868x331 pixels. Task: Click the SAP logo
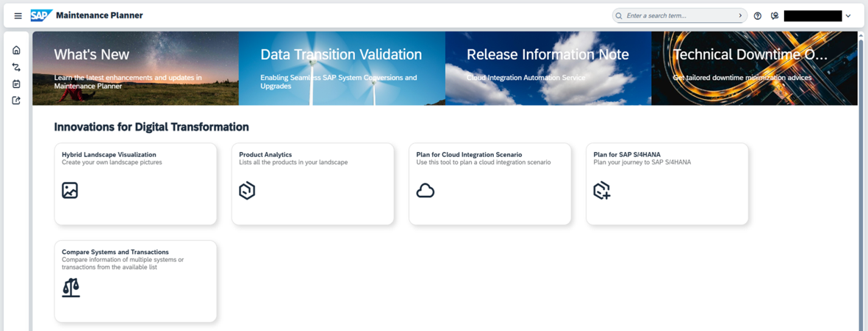pyautogui.click(x=41, y=15)
